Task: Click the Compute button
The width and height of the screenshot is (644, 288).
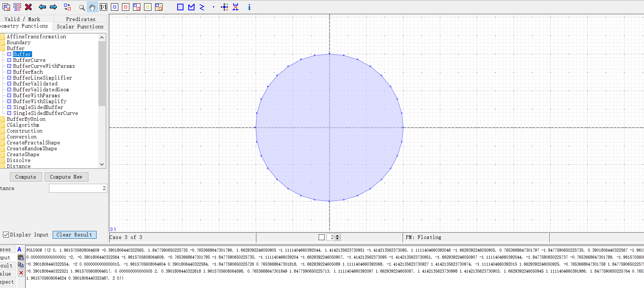Action: [x=26, y=177]
